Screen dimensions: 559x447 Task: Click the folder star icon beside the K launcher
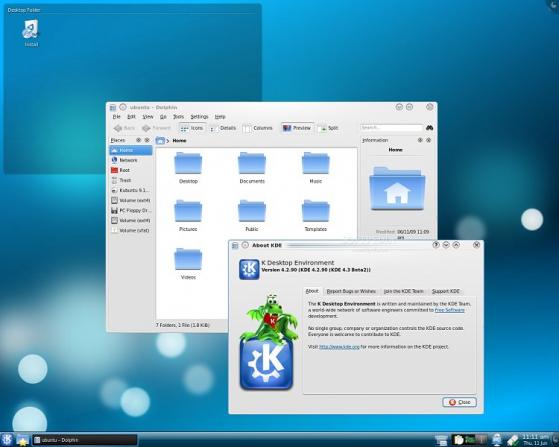coord(22,440)
